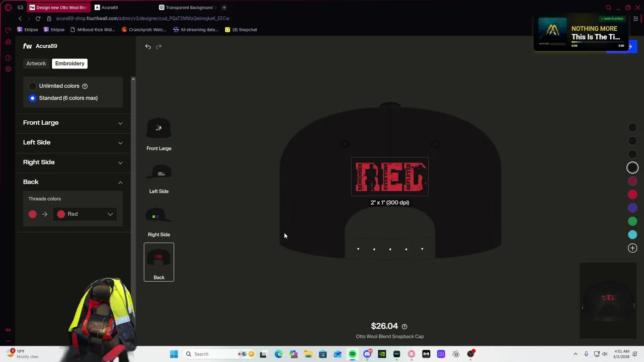Choose the green cap color swatch
The height and width of the screenshot is (362, 644).
click(632, 221)
